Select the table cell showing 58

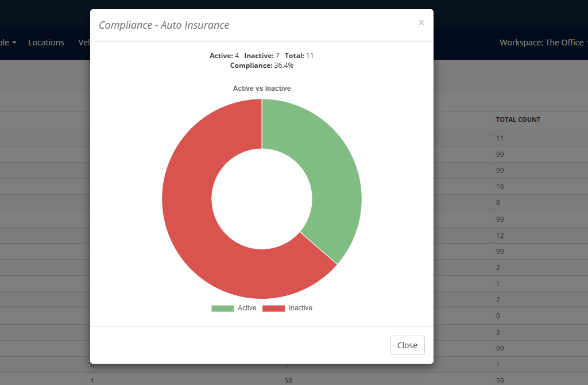point(289,380)
